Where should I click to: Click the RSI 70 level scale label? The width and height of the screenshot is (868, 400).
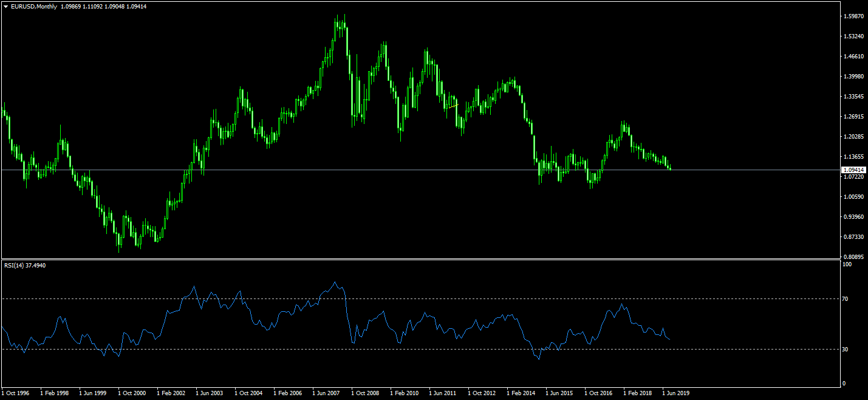(846, 299)
